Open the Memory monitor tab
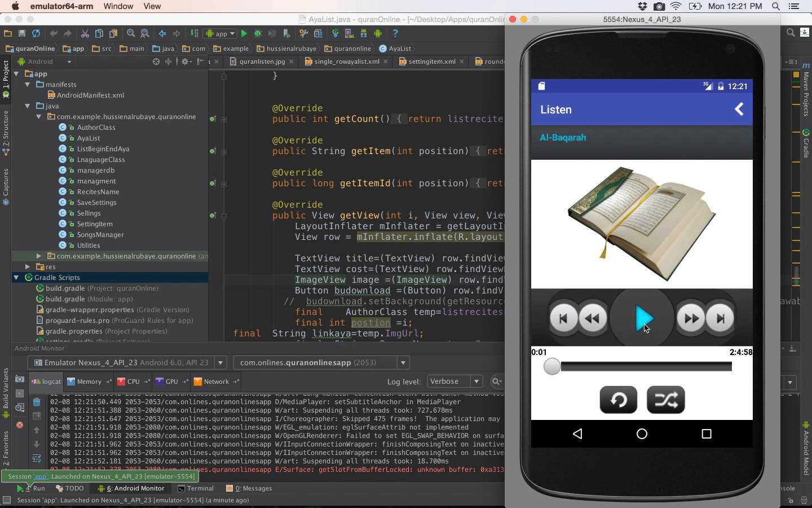 [x=89, y=382]
